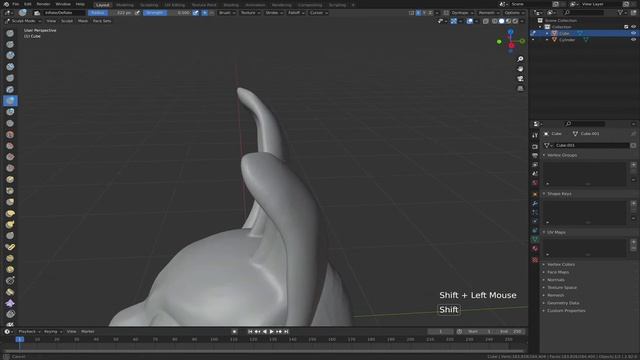This screenshot has width=640, height=360.
Task: Select the highlighted Inflate brush tool
Action: point(10,100)
